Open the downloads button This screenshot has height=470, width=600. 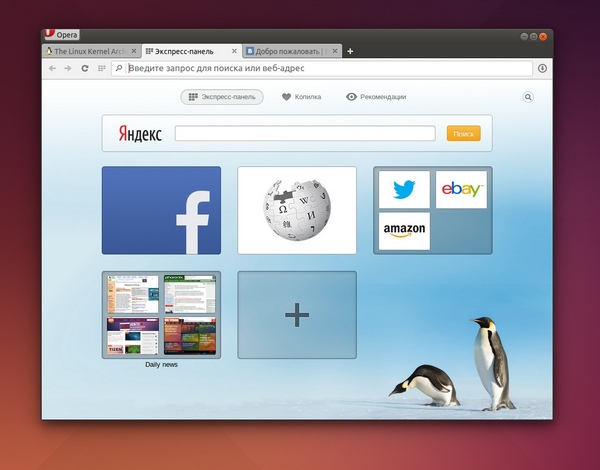coord(542,68)
